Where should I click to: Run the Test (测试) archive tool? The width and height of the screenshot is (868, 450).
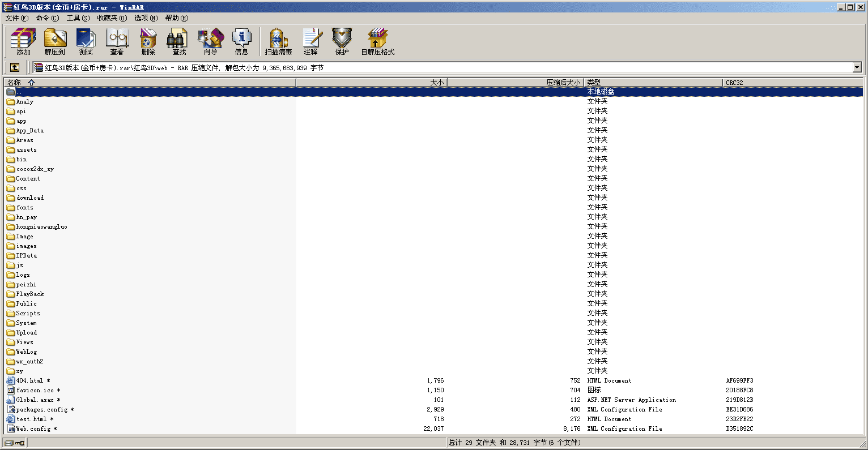point(86,42)
